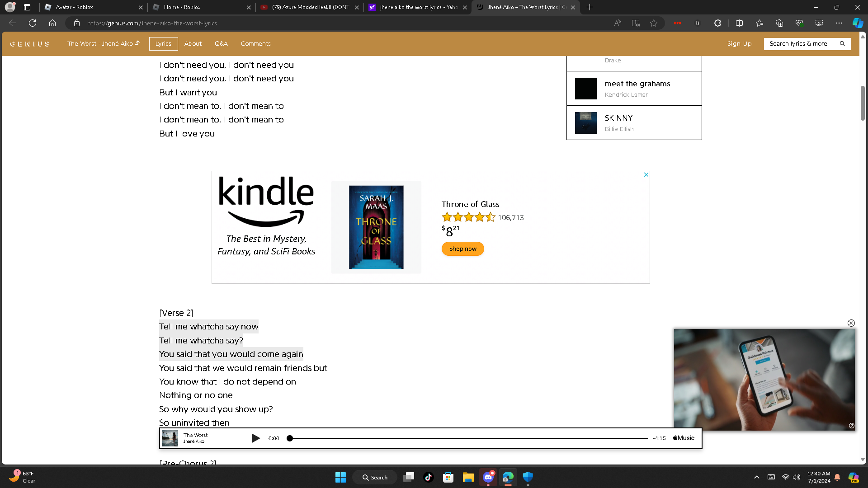Add this page to favorites
The height and width of the screenshot is (488, 868).
click(x=654, y=23)
